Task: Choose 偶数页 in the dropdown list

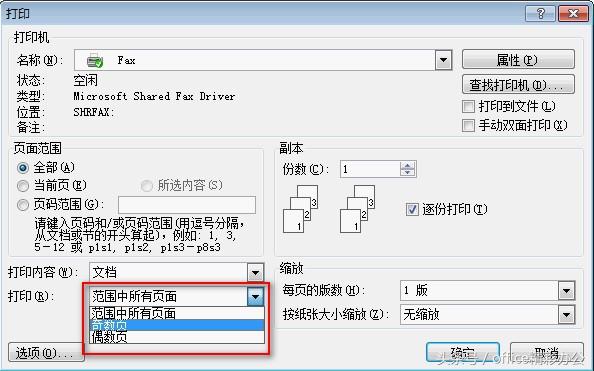Action: click(177, 337)
